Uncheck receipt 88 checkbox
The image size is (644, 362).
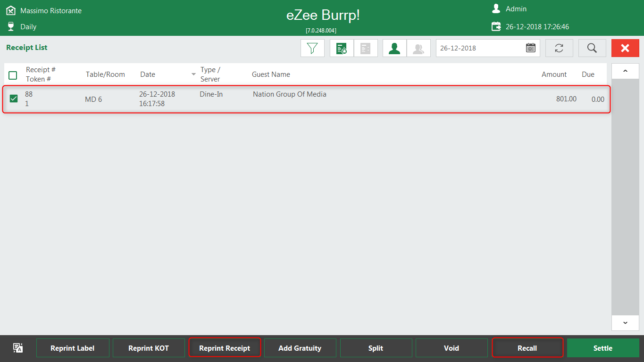(x=14, y=99)
